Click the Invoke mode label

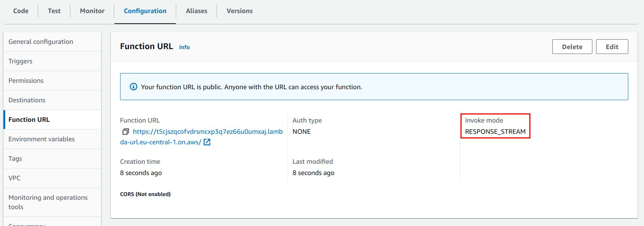coord(484,120)
